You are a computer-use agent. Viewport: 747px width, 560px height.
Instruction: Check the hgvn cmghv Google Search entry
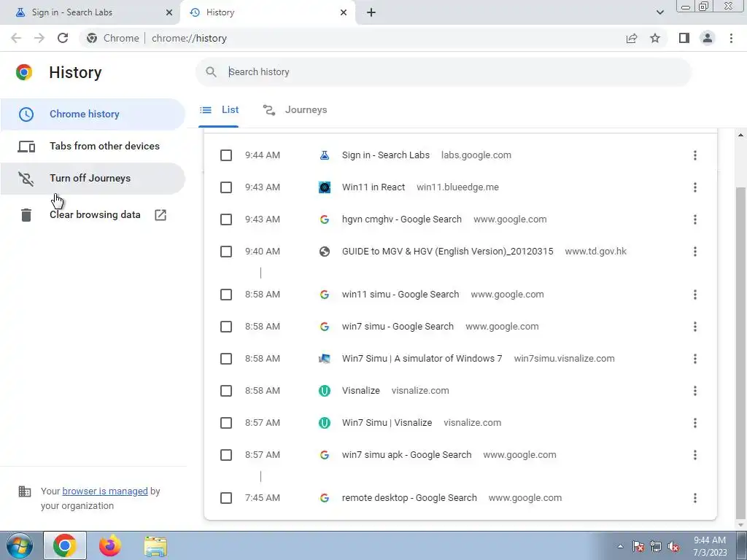point(226,219)
